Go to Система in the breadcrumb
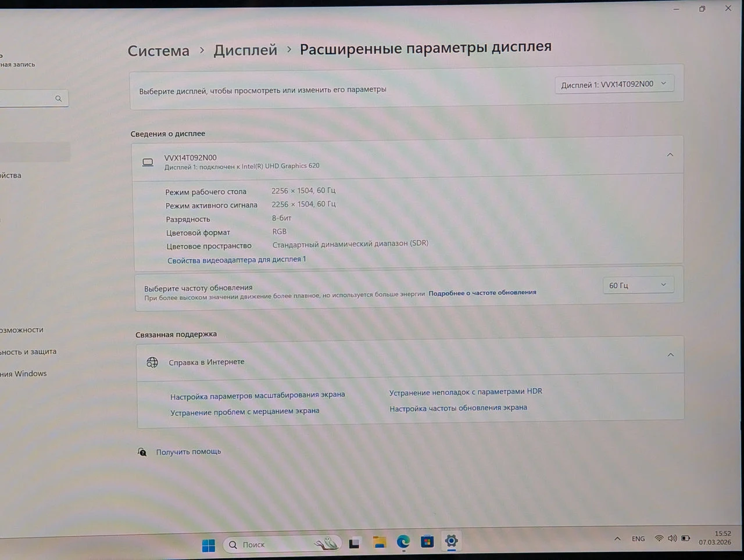The height and width of the screenshot is (560, 744). tap(159, 51)
